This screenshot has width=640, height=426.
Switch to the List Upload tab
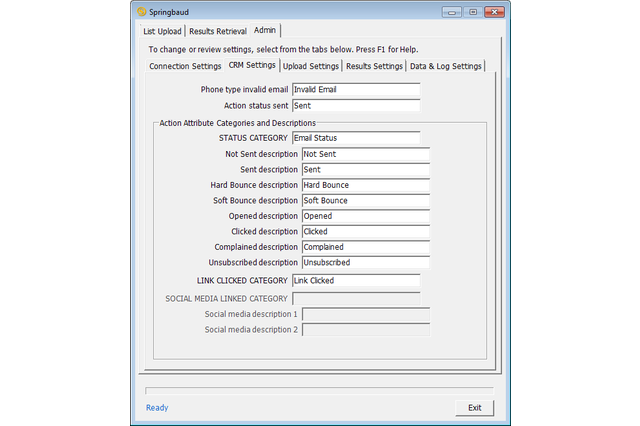point(162,31)
